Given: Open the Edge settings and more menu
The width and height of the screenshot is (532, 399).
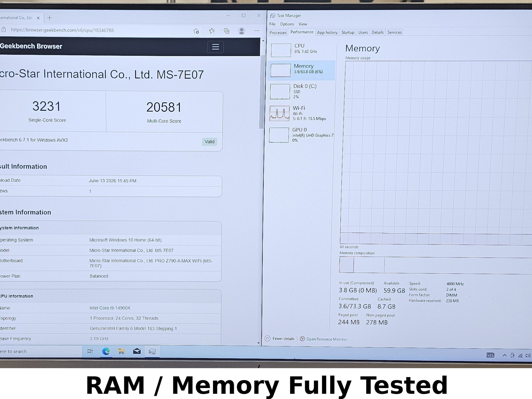Looking at the screenshot, I should point(257,31).
